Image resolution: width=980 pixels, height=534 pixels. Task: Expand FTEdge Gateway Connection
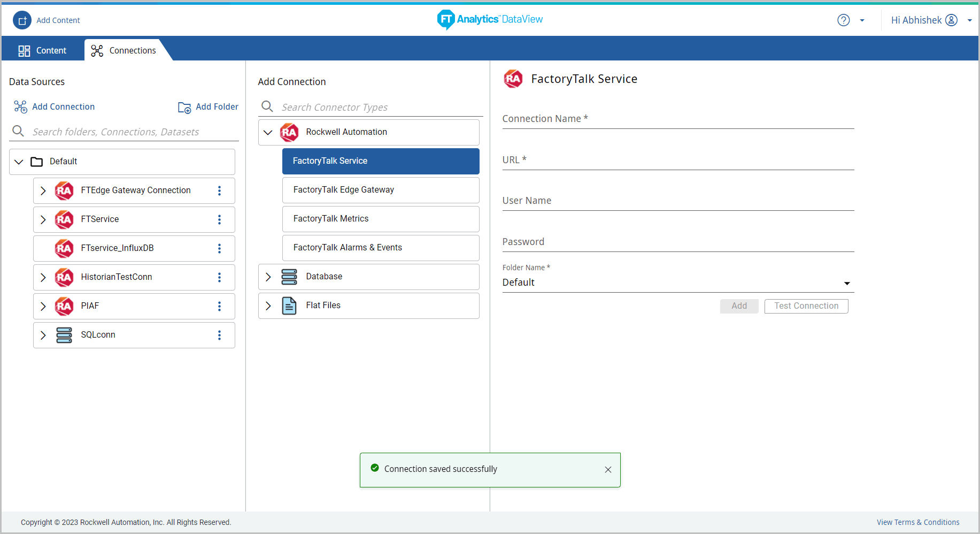tap(43, 190)
